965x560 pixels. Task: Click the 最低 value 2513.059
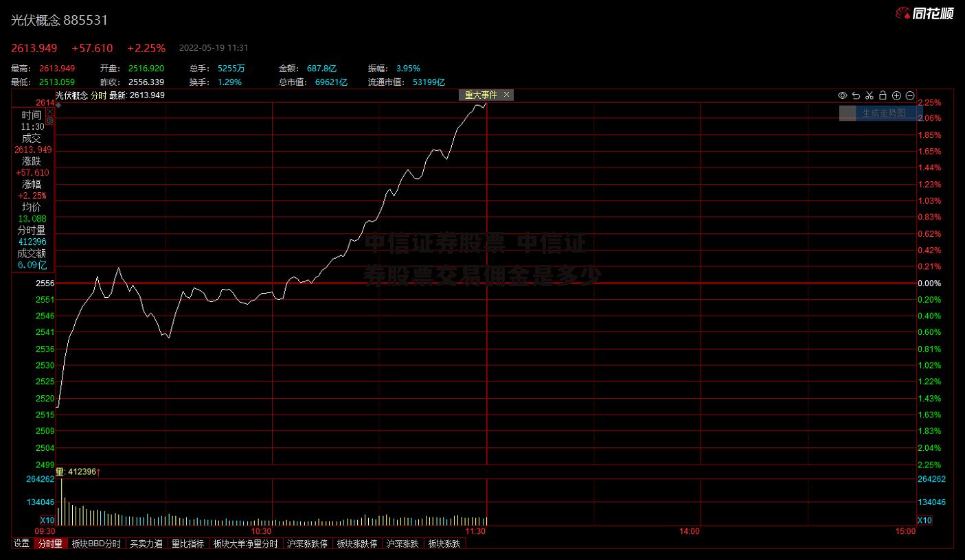[57, 82]
